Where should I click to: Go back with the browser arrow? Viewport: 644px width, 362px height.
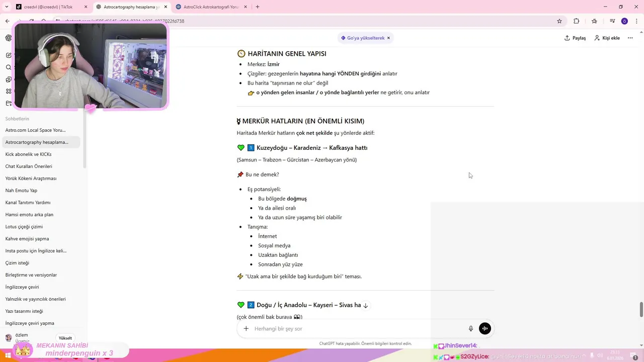pos(7,21)
